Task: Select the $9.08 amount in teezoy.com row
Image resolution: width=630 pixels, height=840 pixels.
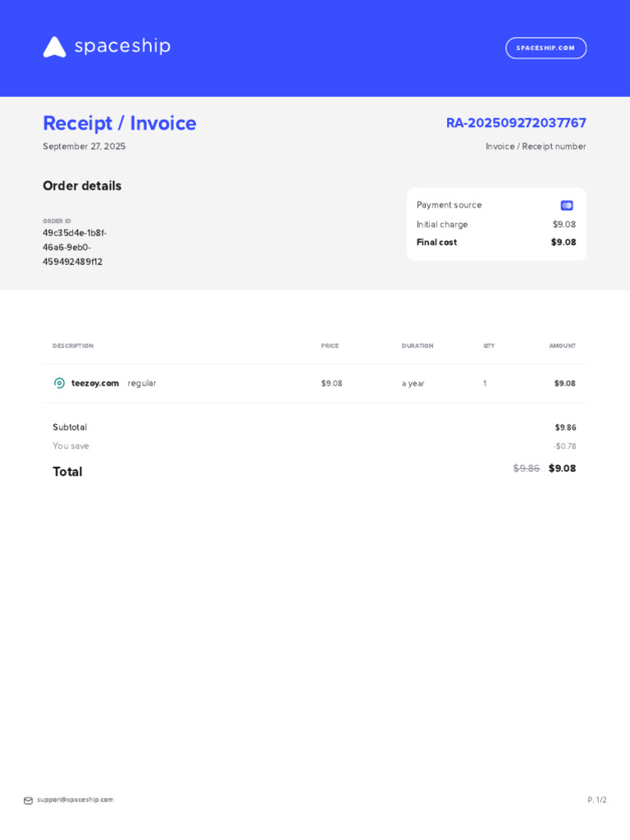Action: [x=565, y=383]
